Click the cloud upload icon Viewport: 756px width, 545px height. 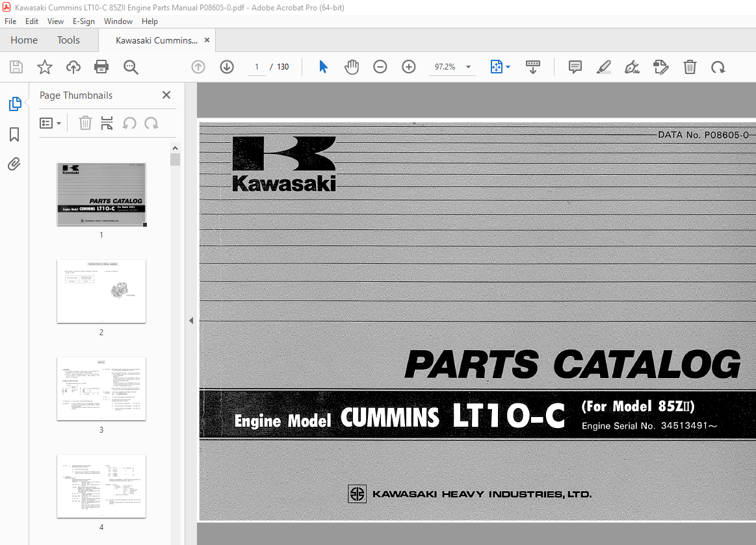[x=73, y=67]
